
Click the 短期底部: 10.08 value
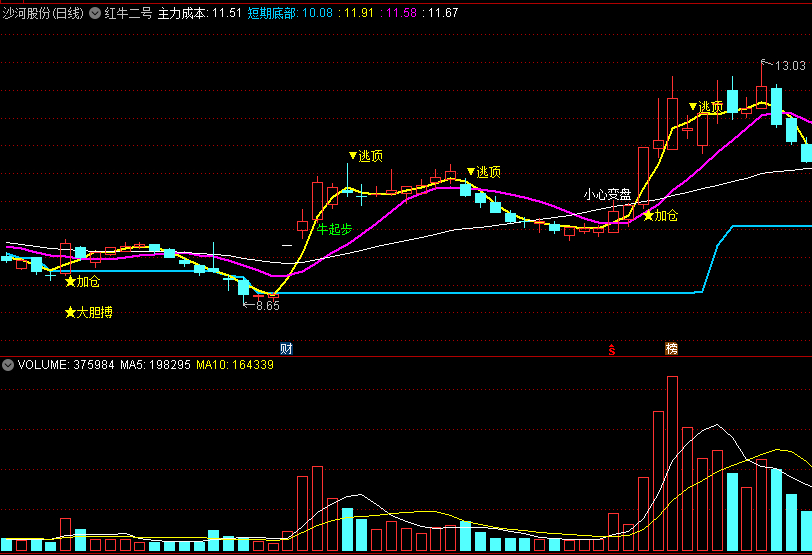coord(290,13)
